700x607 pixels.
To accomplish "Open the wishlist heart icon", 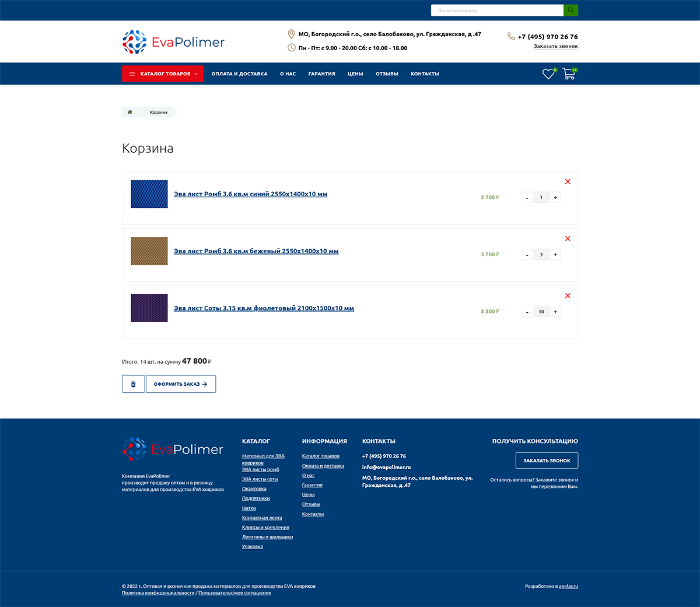I will [x=548, y=74].
